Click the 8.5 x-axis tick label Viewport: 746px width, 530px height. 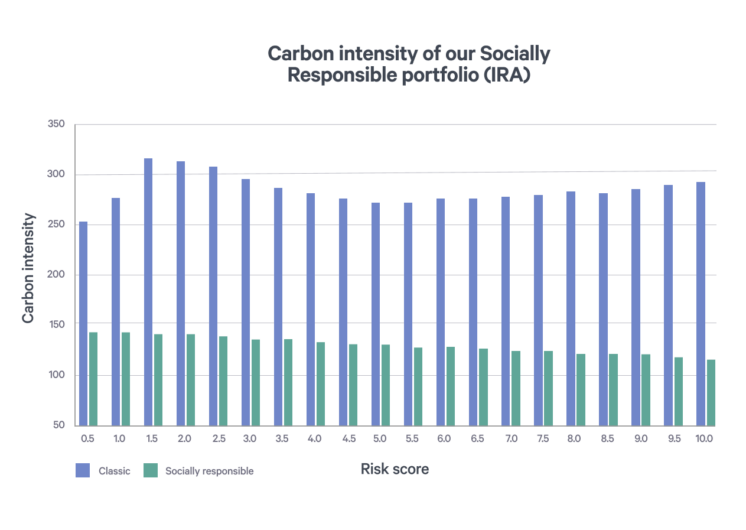[x=608, y=438]
